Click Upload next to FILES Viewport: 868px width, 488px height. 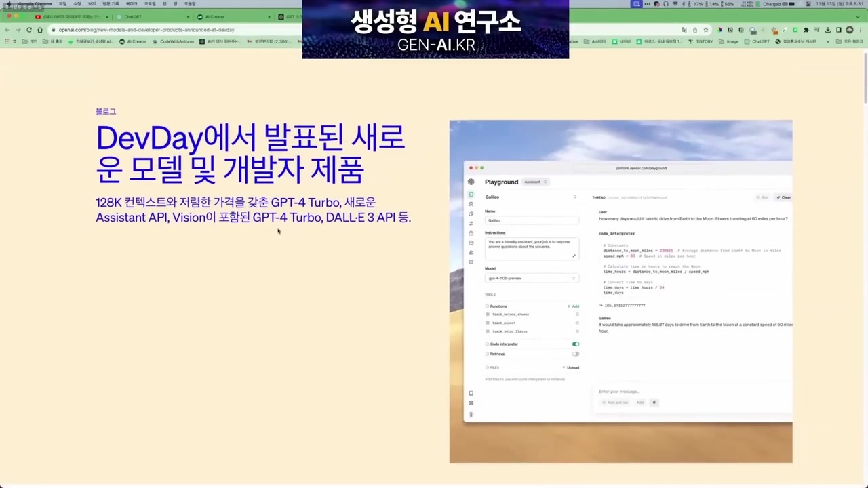coord(571,367)
